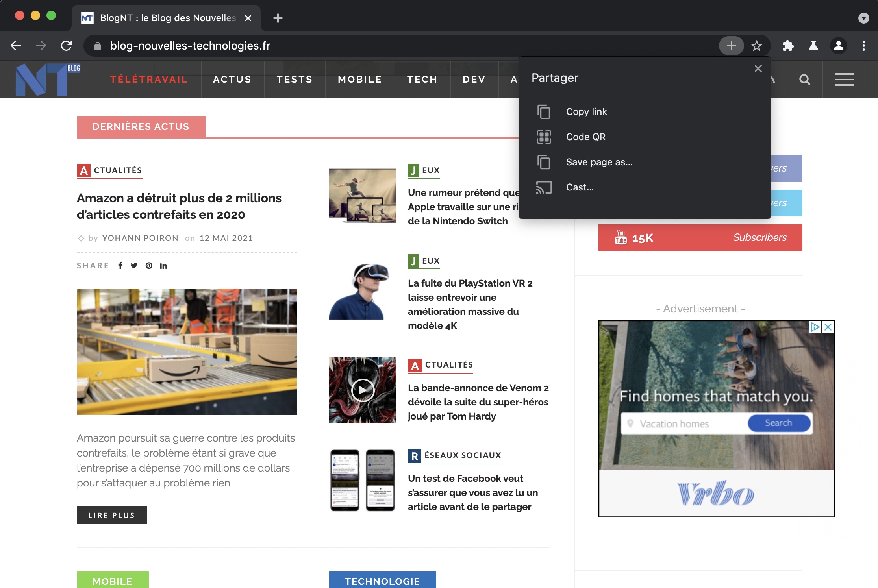This screenshot has width=878, height=588.
Task: Expand the hamburger site menu
Action: 844,80
